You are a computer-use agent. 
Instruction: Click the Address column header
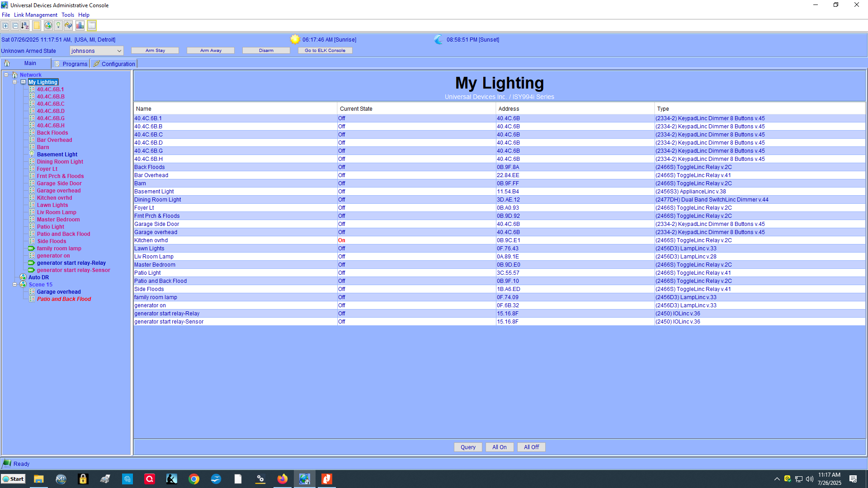[x=575, y=108]
